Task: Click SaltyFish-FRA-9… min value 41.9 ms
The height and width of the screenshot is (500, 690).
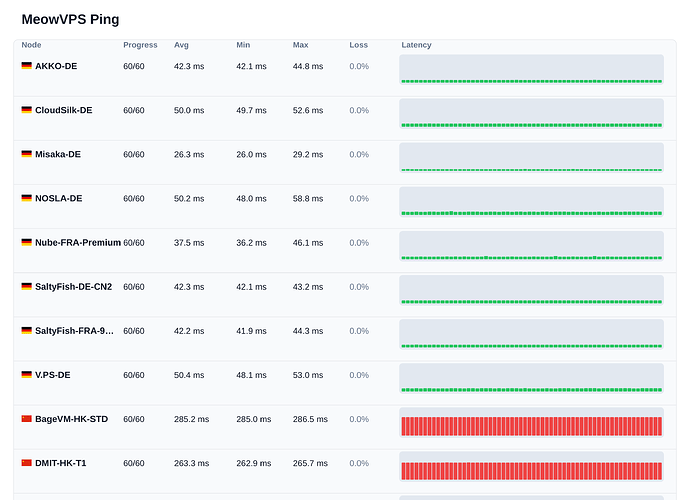Action: (251, 331)
